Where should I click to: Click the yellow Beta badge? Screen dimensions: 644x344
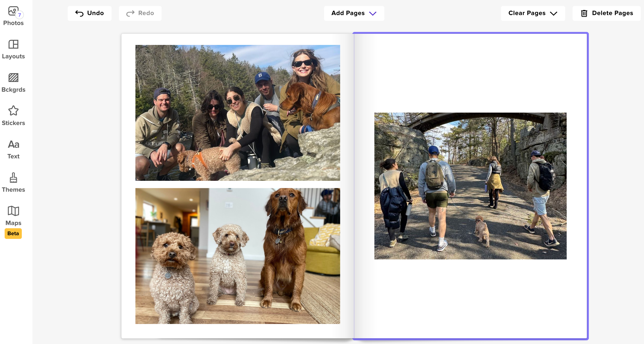(13, 233)
